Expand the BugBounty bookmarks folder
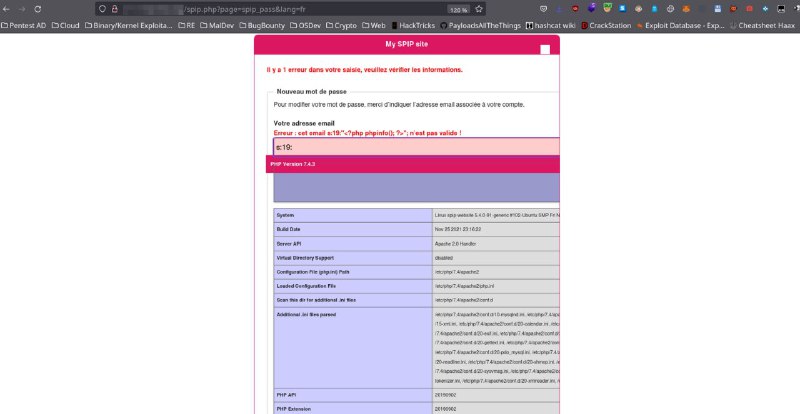Viewport: 800px width, 414px height. [262, 25]
